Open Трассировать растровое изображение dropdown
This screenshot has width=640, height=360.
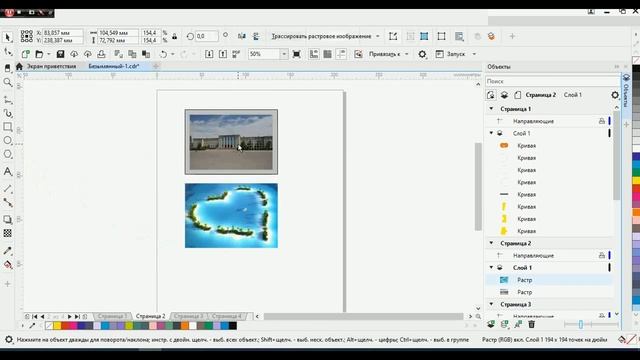click(378, 36)
